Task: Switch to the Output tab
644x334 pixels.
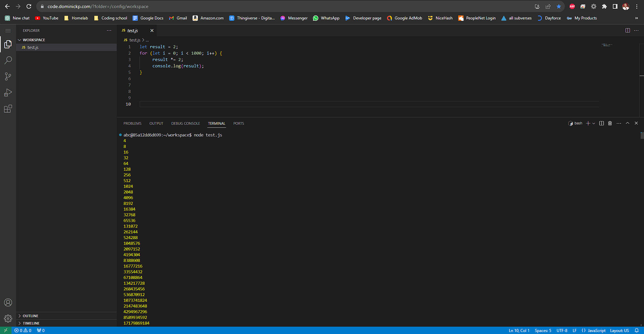Action: pyautogui.click(x=156, y=123)
